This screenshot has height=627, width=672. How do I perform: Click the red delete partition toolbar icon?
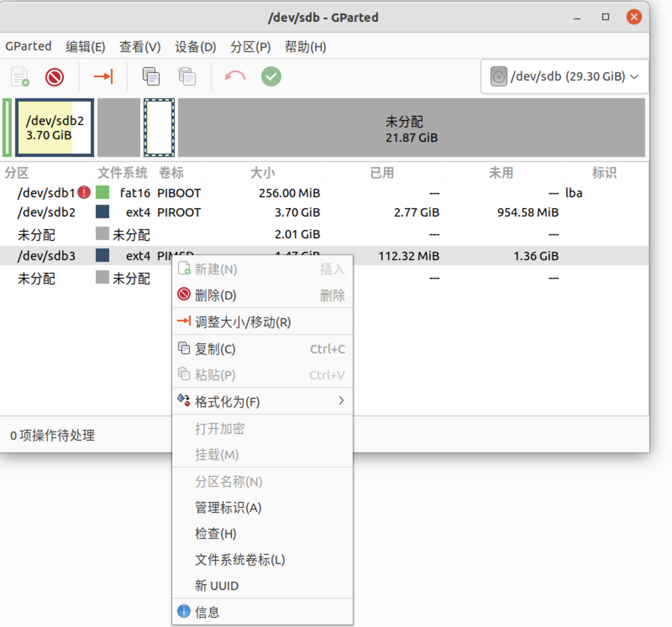coord(55,77)
